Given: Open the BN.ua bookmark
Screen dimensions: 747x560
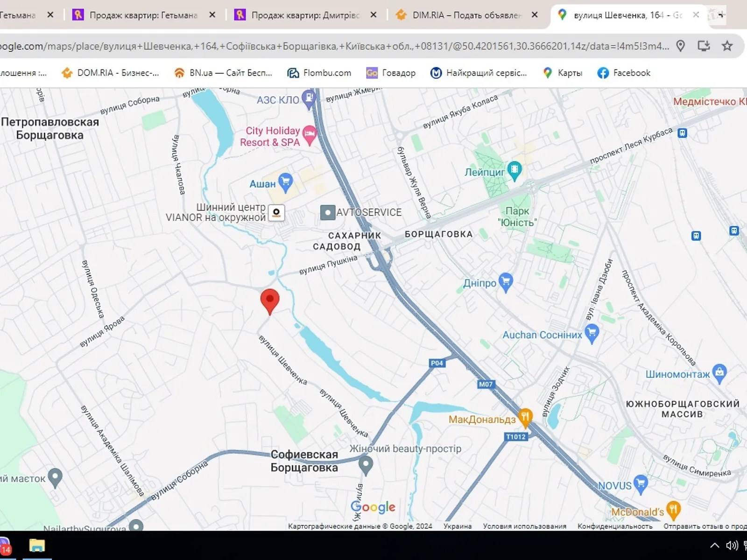Looking at the screenshot, I should 223,73.
